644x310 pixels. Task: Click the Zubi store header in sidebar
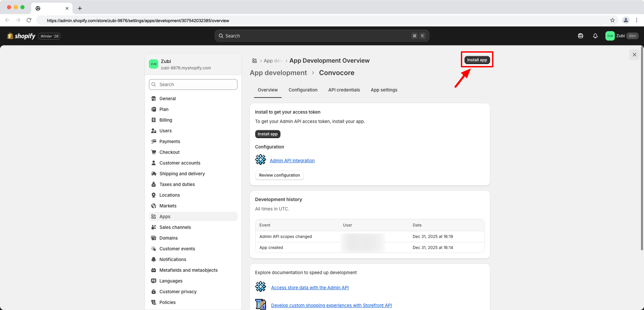tap(193, 64)
